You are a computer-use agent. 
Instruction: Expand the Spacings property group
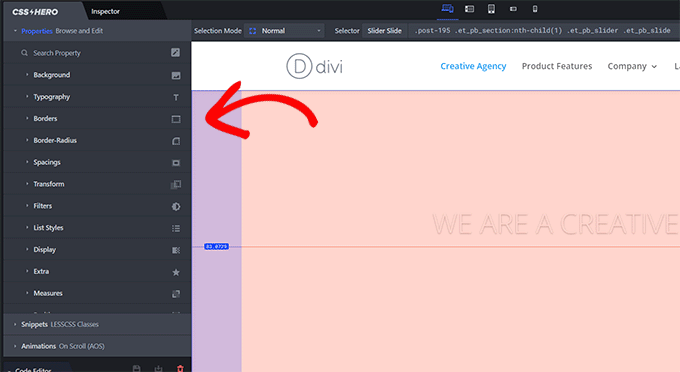pyautogui.click(x=97, y=162)
